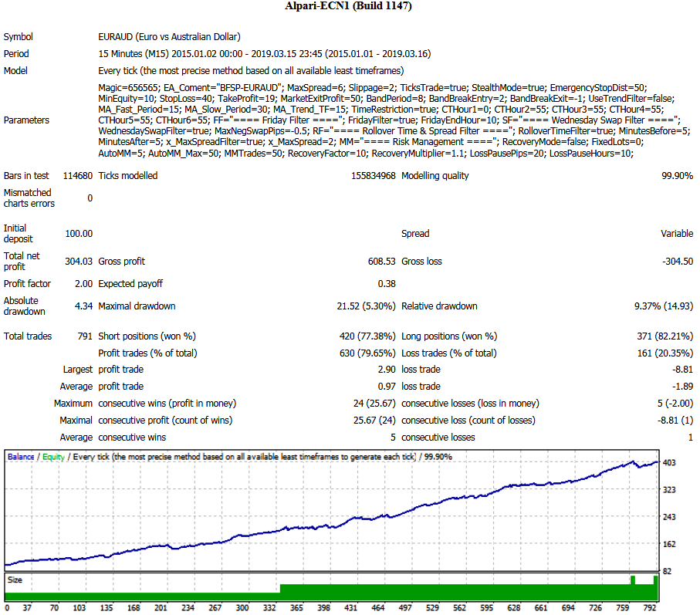
Task: Click the Total net profit value 304.03
Action: 79,261
